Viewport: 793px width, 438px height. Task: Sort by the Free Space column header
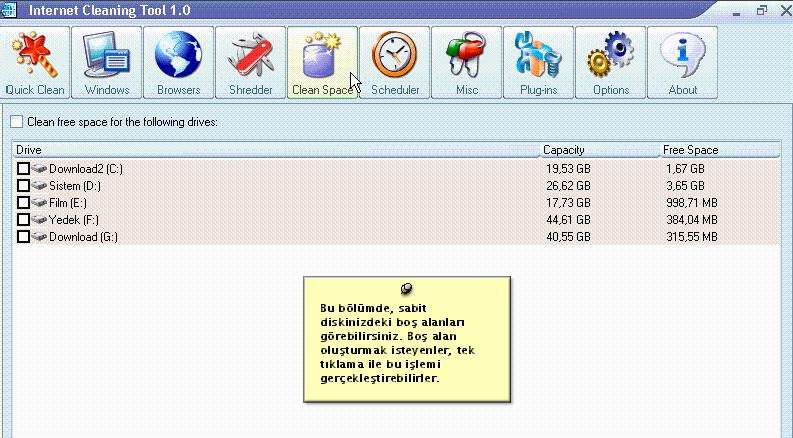(x=720, y=150)
